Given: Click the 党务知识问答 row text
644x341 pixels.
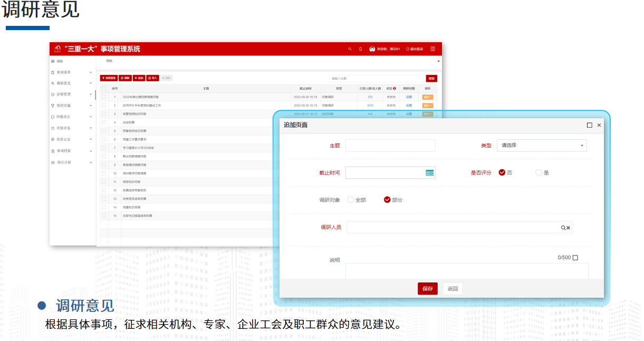Looking at the screenshot, I should (x=131, y=182).
